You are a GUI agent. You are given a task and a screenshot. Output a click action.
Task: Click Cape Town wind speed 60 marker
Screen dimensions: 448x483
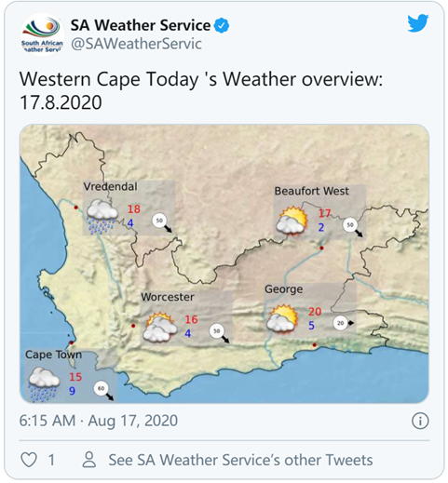click(104, 391)
